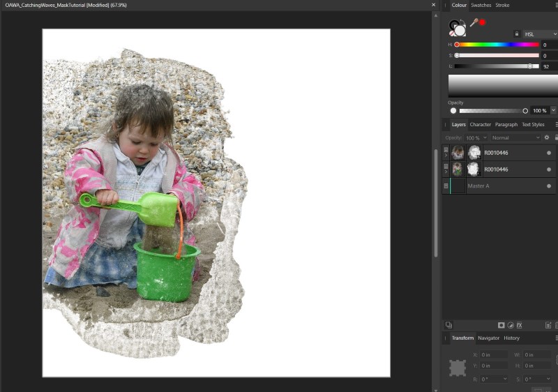Click the L value field showing 92
This screenshot has height=392, width=558.
(550, 66)
